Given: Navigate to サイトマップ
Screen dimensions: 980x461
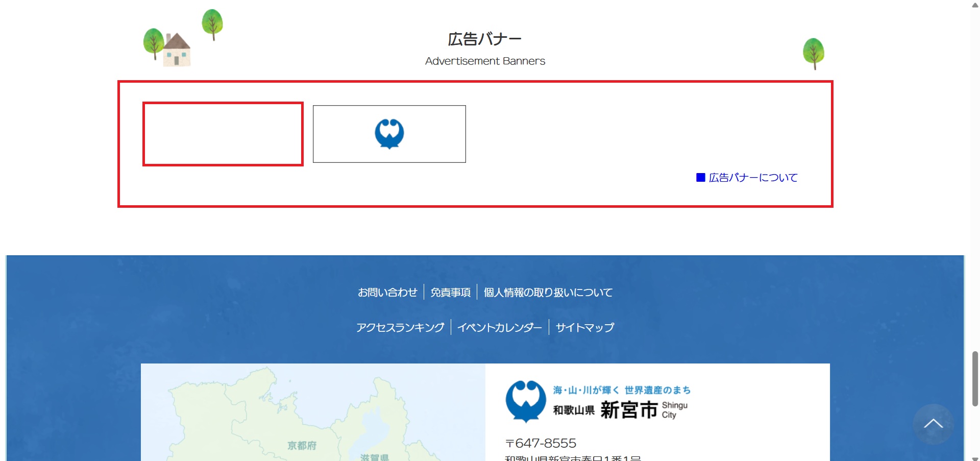Looking at the screenshot, I should tap(584, 327).
